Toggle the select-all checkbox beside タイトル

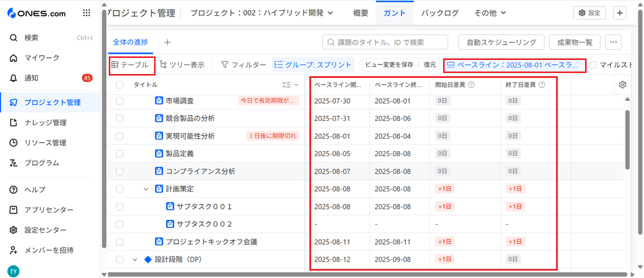[119, 85]
